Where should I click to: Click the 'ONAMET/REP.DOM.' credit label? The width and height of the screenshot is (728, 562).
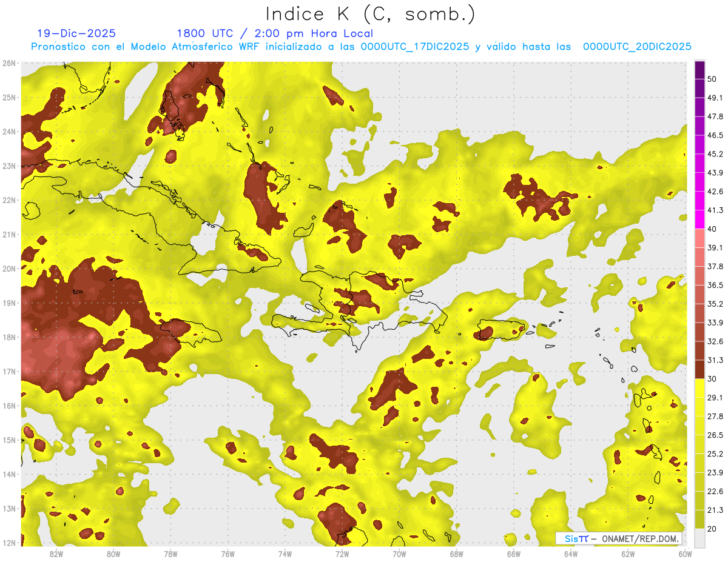click(641, 538)
